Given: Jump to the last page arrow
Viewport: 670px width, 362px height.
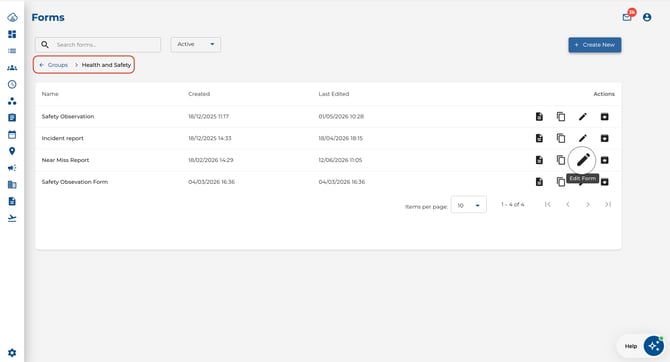Looking at the screenshot, I should (608, 205).
